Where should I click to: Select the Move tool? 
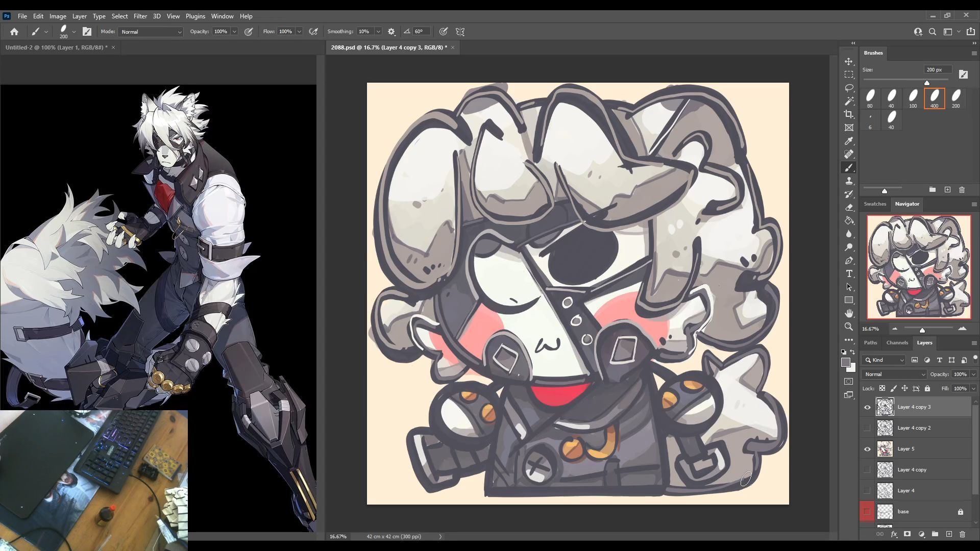pyautogui.click(x=849, y=61)
